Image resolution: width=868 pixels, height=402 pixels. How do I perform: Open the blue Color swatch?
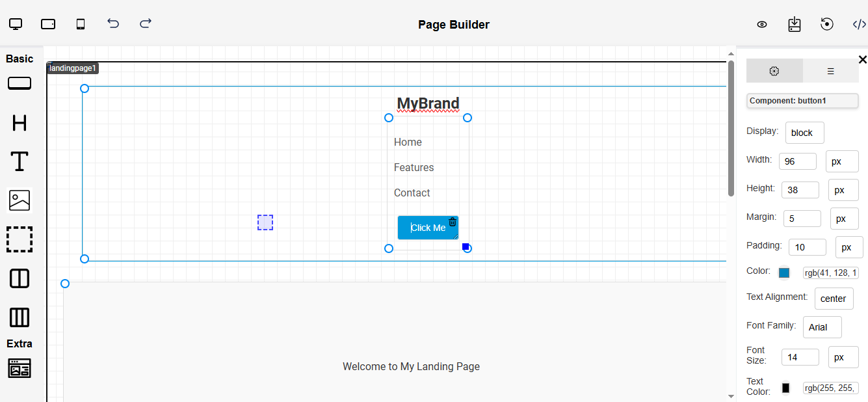tap(784, 273)
